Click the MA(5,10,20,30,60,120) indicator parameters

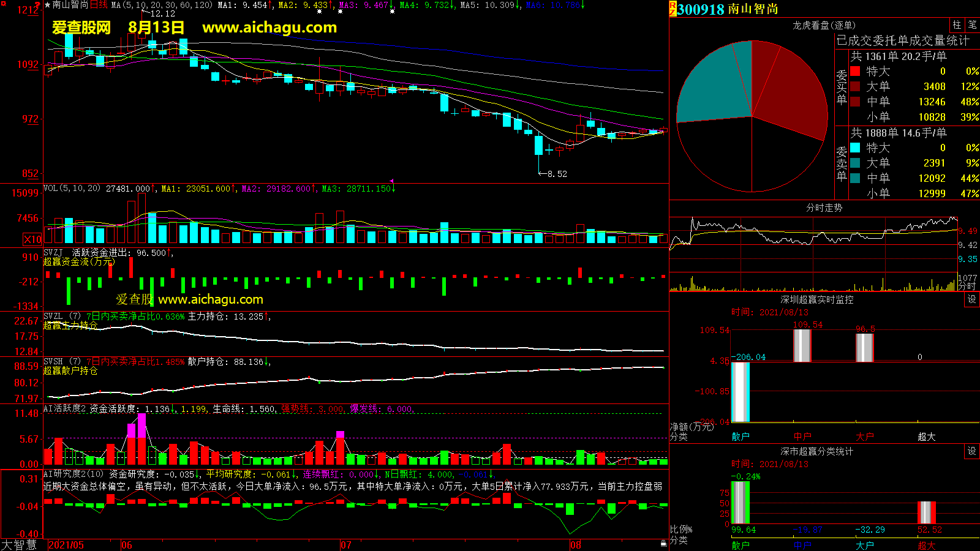pyautogui.click(x=162, y=5)
